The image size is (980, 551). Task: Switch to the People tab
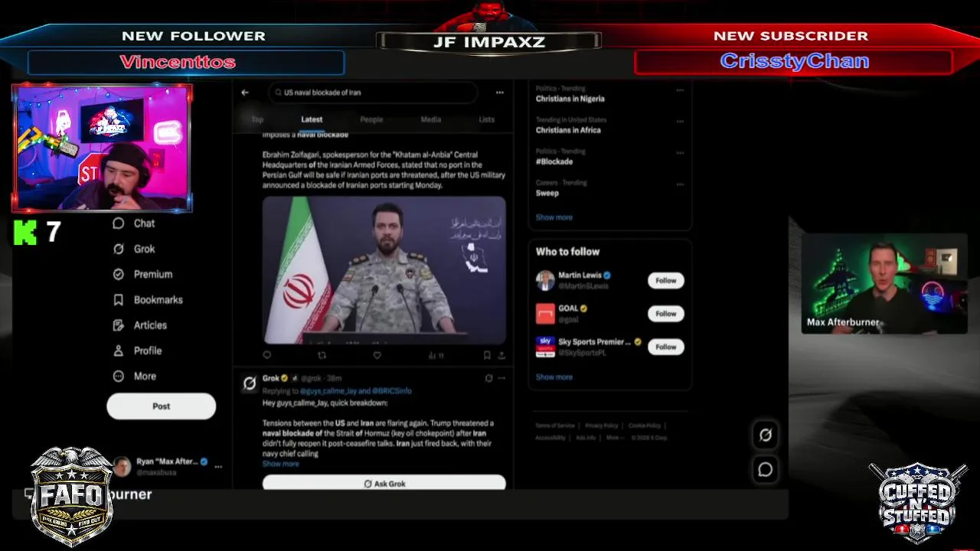click(x=371, y=119)
